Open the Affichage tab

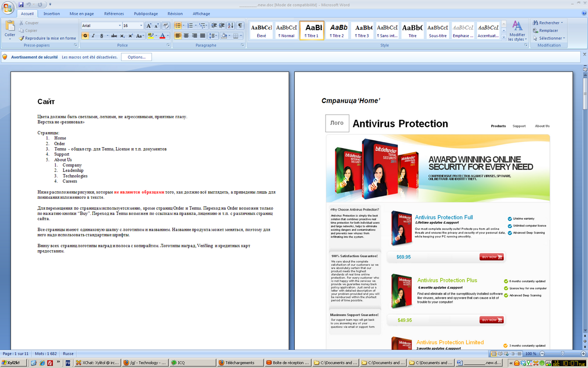pos(201,14)
